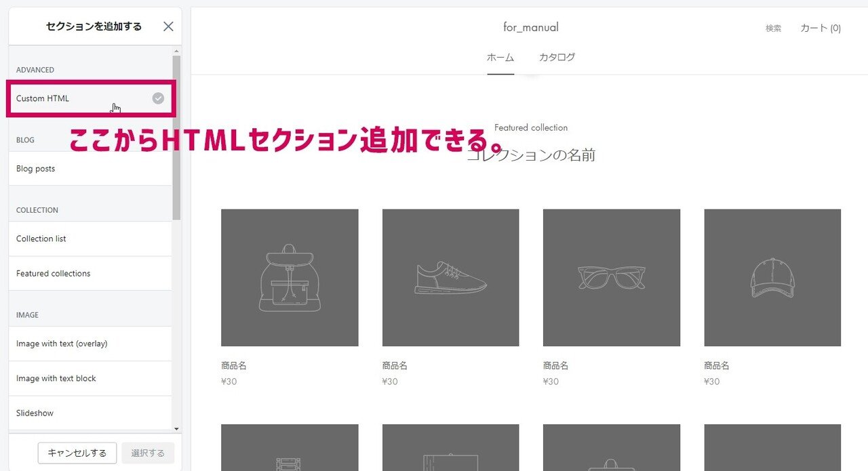Click the セクションを追加する panel title

(94, 26)
